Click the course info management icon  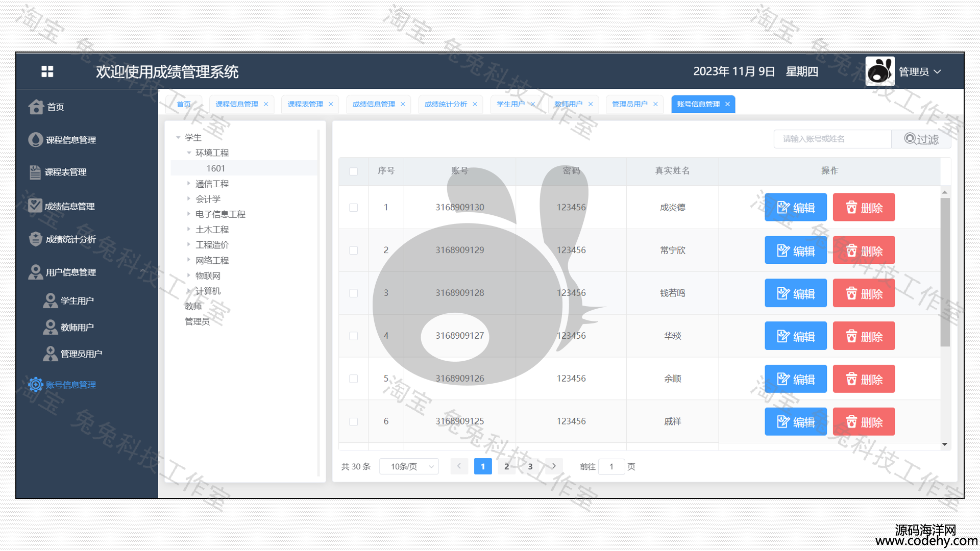click(x=35, y=140)
